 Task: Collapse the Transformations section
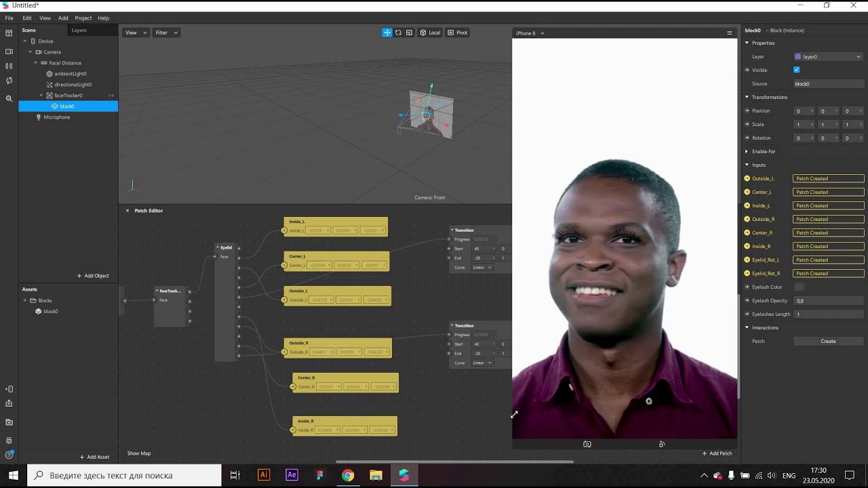747,98
